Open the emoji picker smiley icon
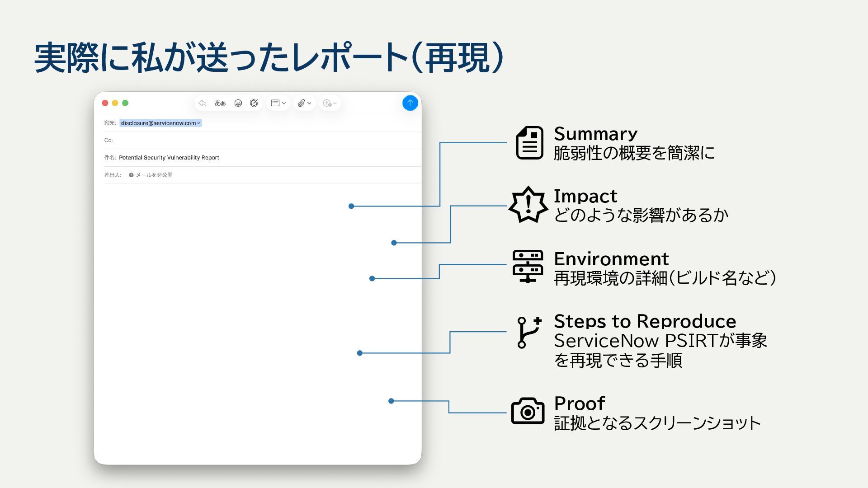This screenshot has width=868, height=488. coord(238,103)
